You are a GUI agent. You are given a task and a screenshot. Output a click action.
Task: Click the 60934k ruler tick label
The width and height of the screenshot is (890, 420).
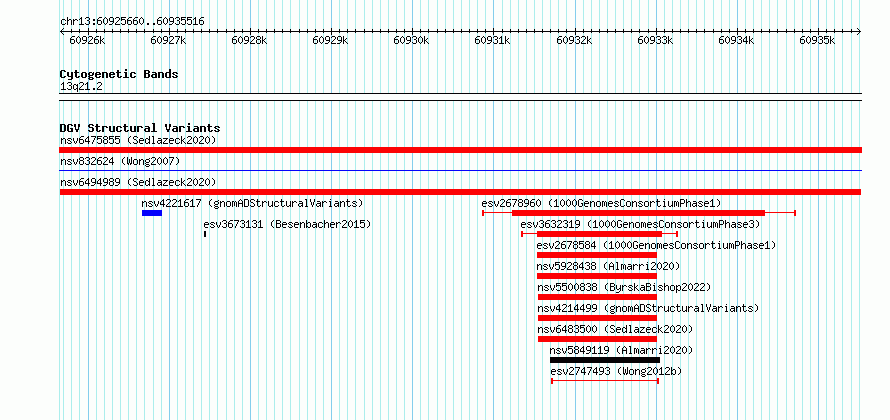pos(737,40)
